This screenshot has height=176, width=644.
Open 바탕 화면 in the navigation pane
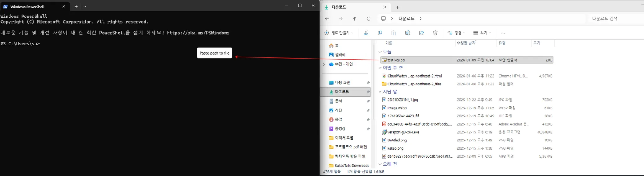point(339,83)
